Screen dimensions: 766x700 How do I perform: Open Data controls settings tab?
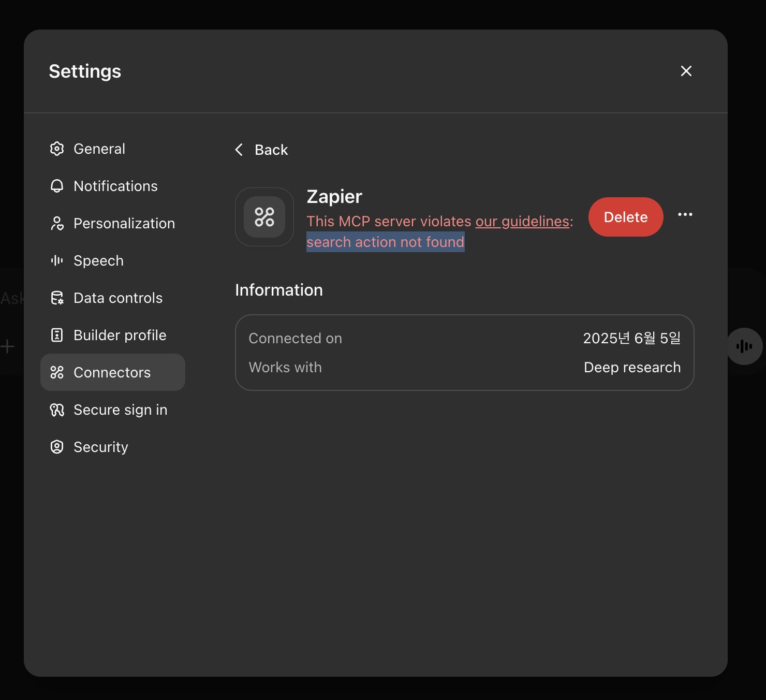[x=113, y=298]
